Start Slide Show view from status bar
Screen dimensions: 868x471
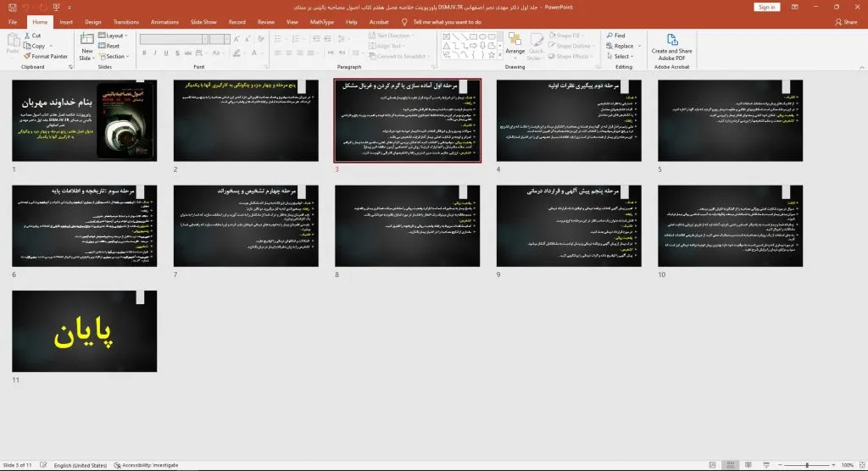coord(766,465)
